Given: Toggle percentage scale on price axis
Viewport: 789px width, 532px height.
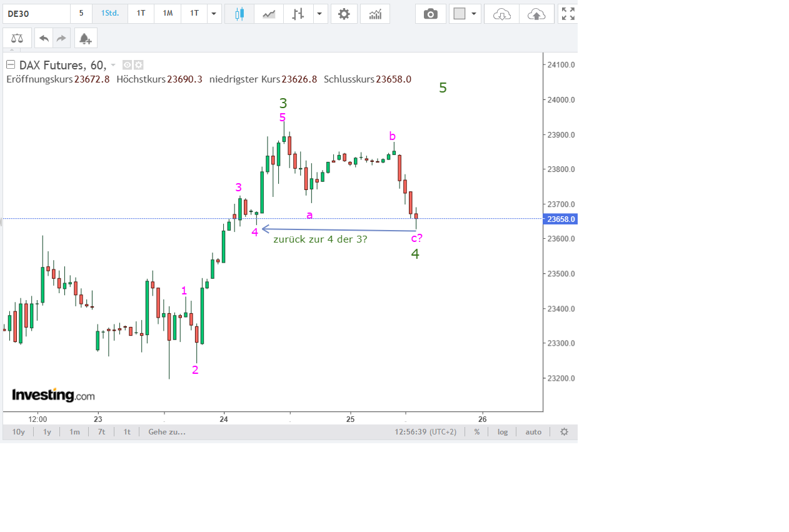Looking at the screenshot, I should 477,432.
